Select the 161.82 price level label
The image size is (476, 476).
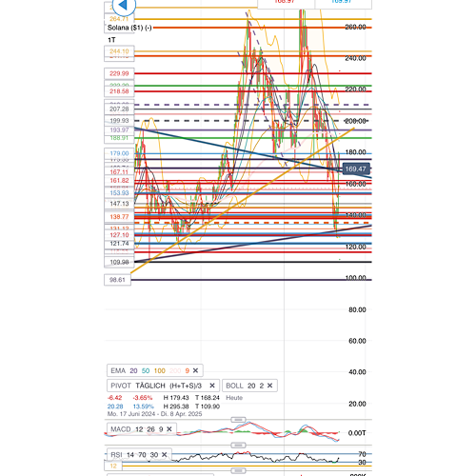click(x=119, y=181)
